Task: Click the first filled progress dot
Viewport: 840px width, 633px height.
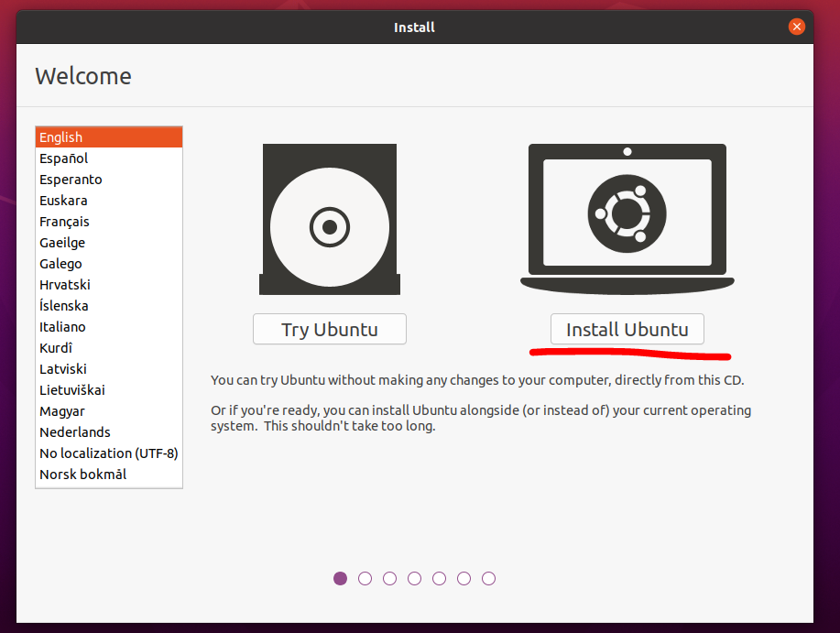Action: pos(341,578)
